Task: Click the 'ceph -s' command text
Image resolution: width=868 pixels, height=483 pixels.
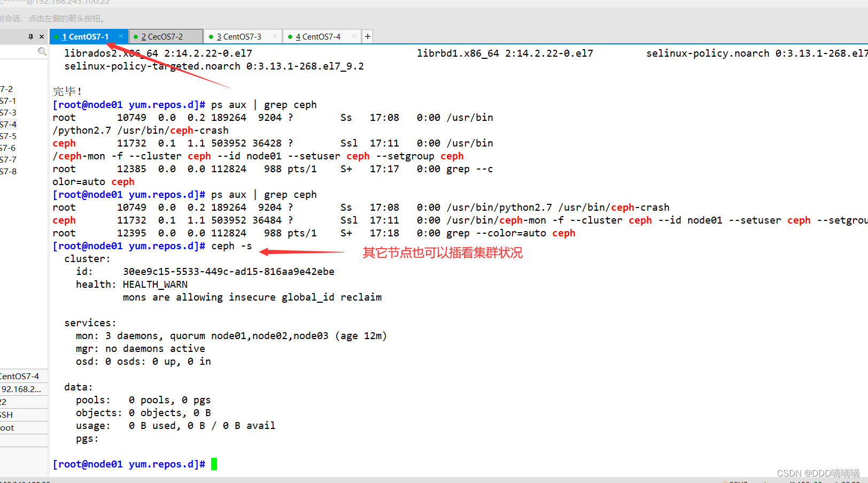Action: (231, 246)
